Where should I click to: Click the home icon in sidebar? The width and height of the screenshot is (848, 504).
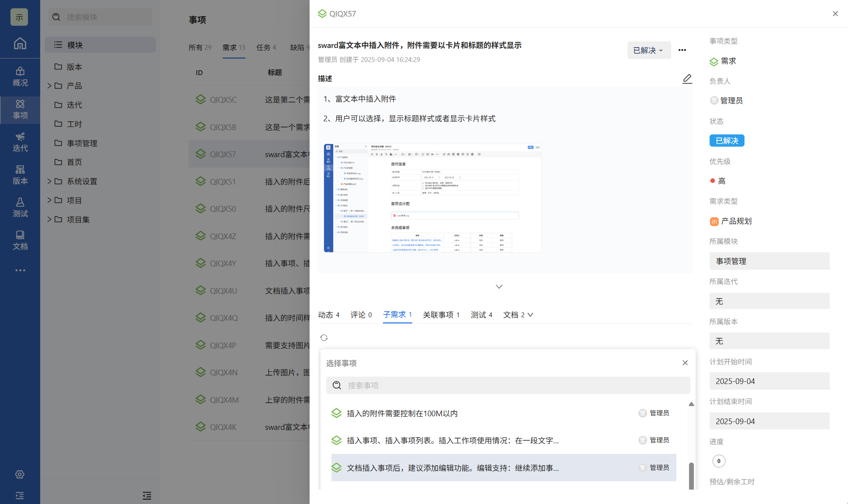20,43
